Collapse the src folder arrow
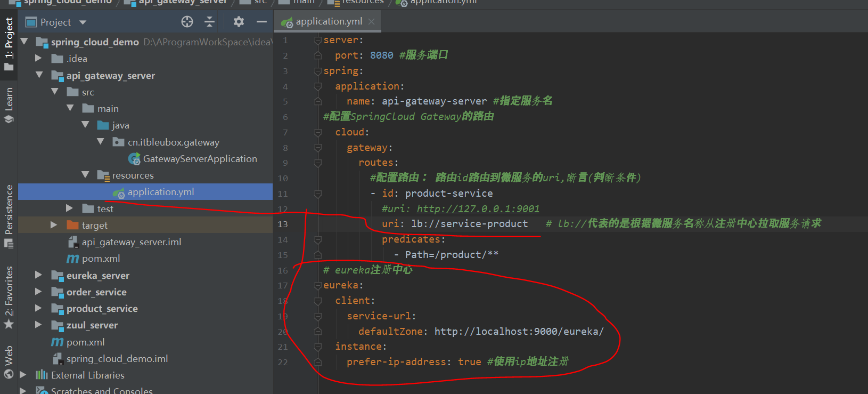The height and width of the screenshot is (394, 868). coord(55,92)
